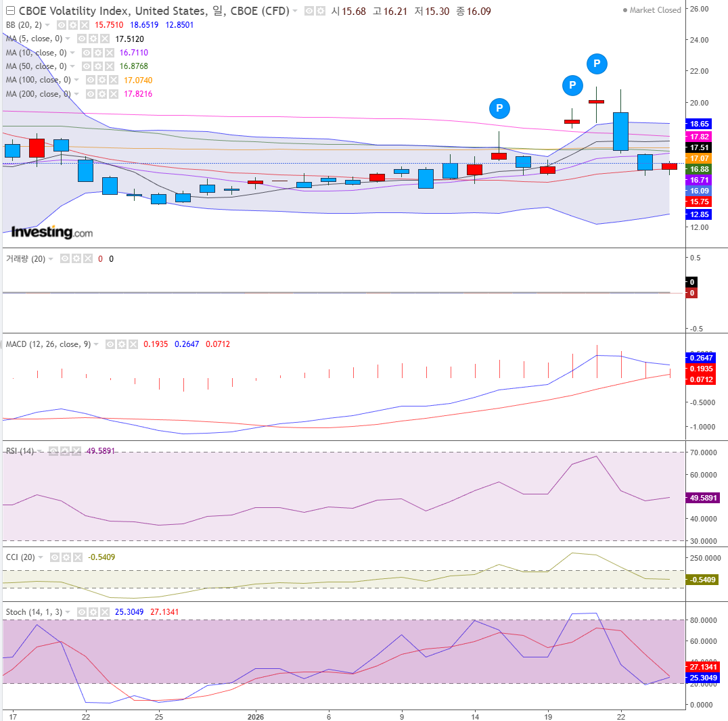Open MACD (12, 26, close, 9) settings gear
728x721 pixels.
pos(122,344)
